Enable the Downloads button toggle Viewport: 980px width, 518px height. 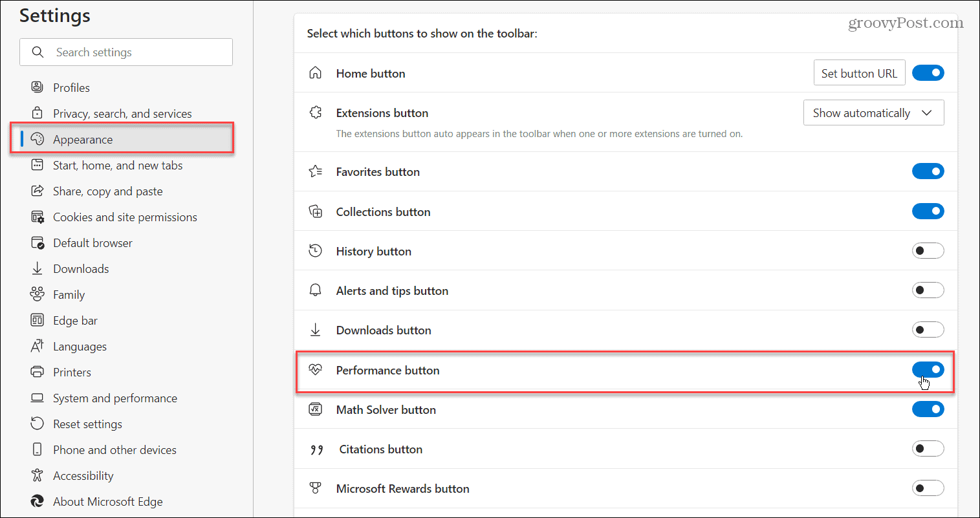click(x=928, y=329)
